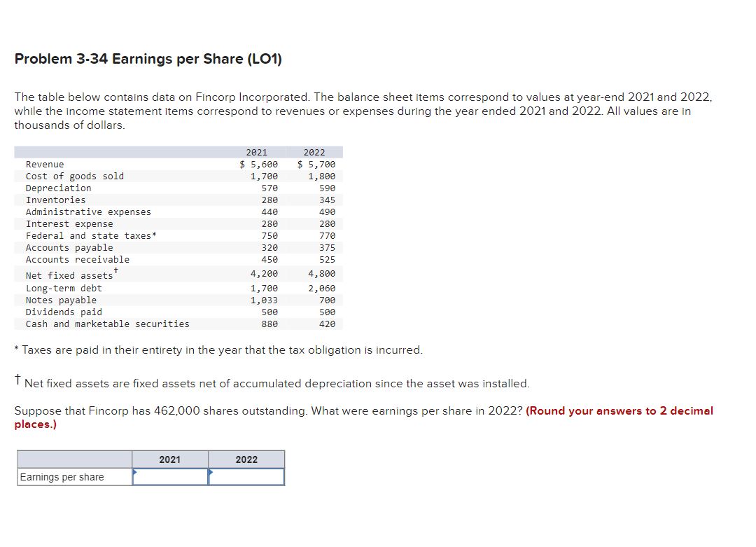Select the blue triangle marker in 2022 cell
The height and width of the screenshot is (547, 756).
tap(210, 471)
